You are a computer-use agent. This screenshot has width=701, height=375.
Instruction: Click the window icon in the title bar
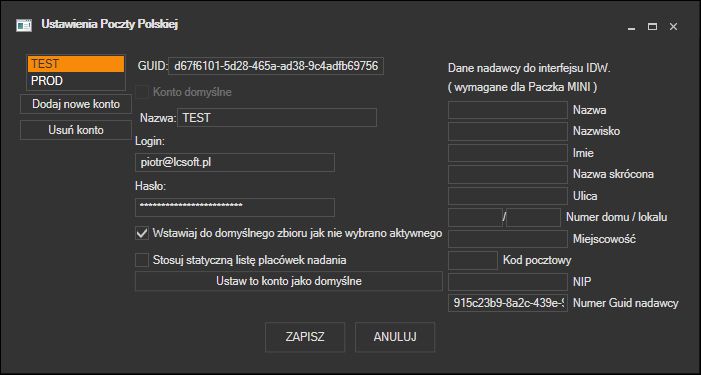tap(24, 25)
